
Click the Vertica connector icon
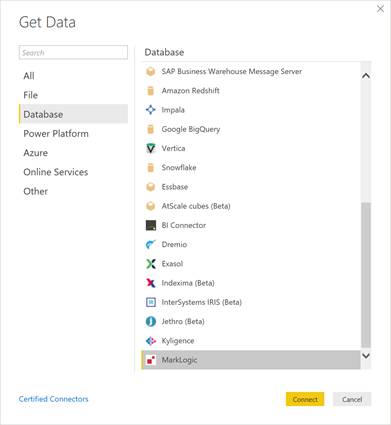(x=151, y=148)
